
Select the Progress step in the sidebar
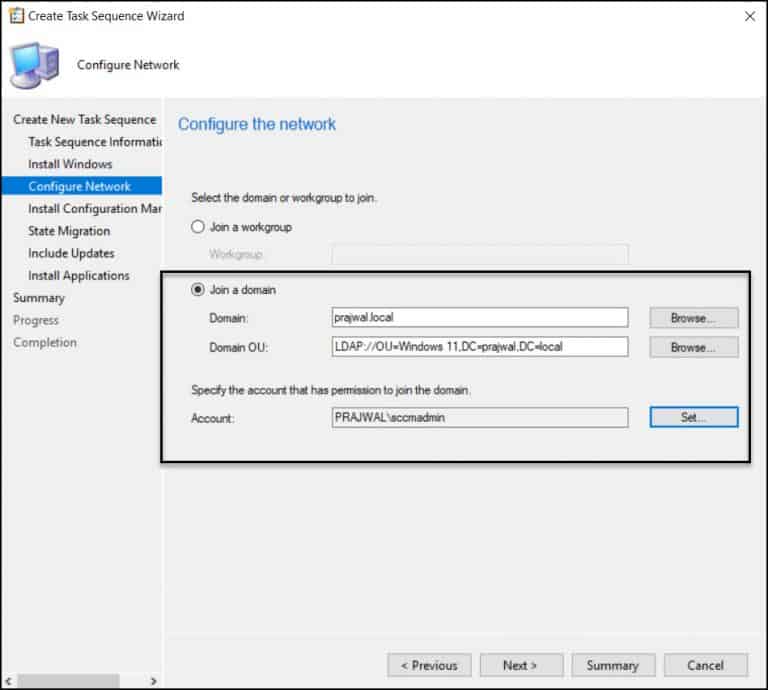36,320
